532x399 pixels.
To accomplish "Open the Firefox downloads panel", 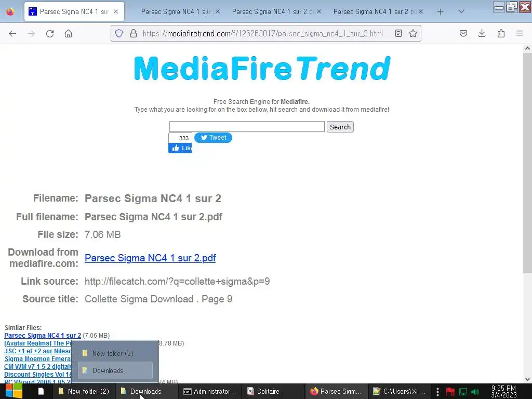I will 482,33.
